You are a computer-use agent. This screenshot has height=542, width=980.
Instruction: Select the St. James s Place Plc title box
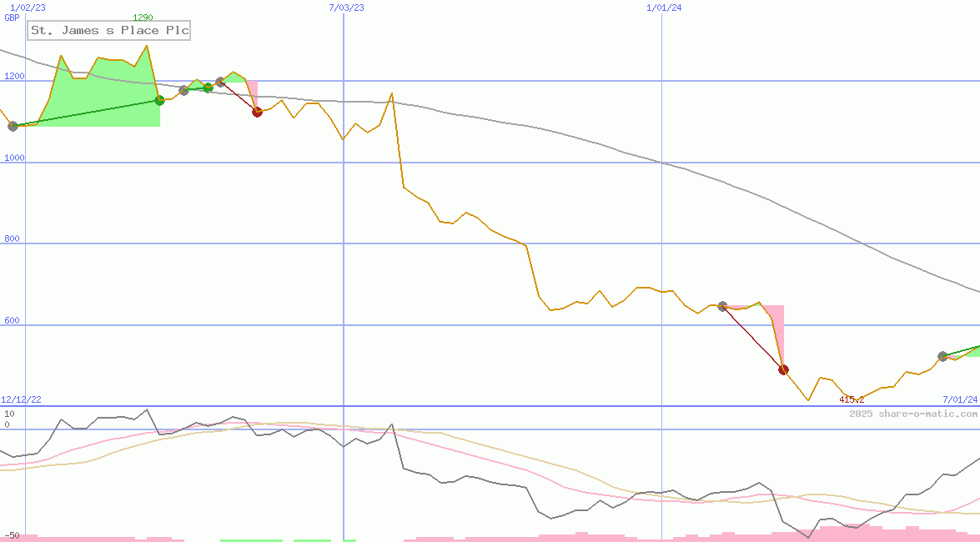109,31
